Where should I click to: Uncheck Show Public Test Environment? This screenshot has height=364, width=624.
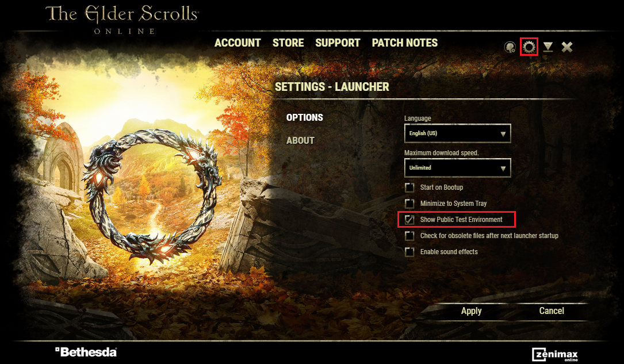(409, 220)
